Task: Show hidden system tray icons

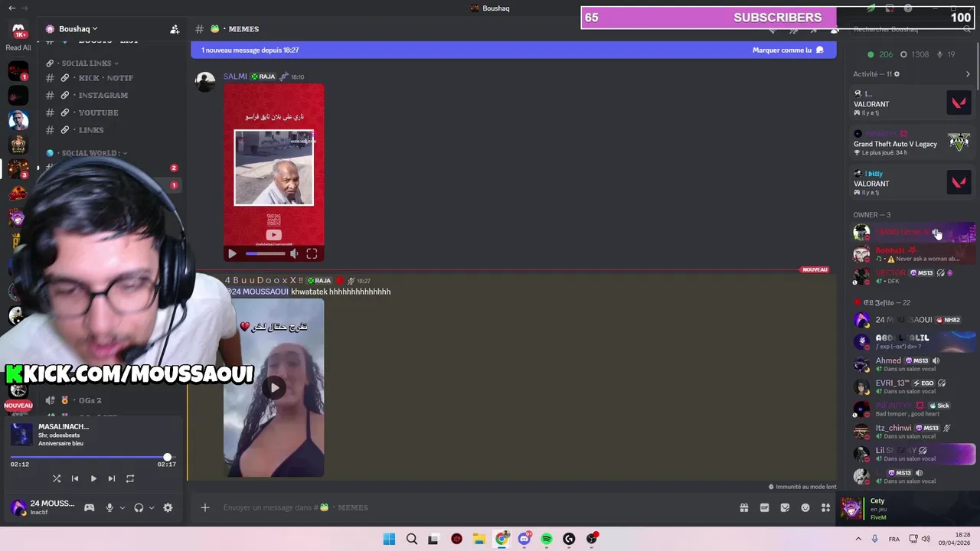Action: (x=858, y=539)
